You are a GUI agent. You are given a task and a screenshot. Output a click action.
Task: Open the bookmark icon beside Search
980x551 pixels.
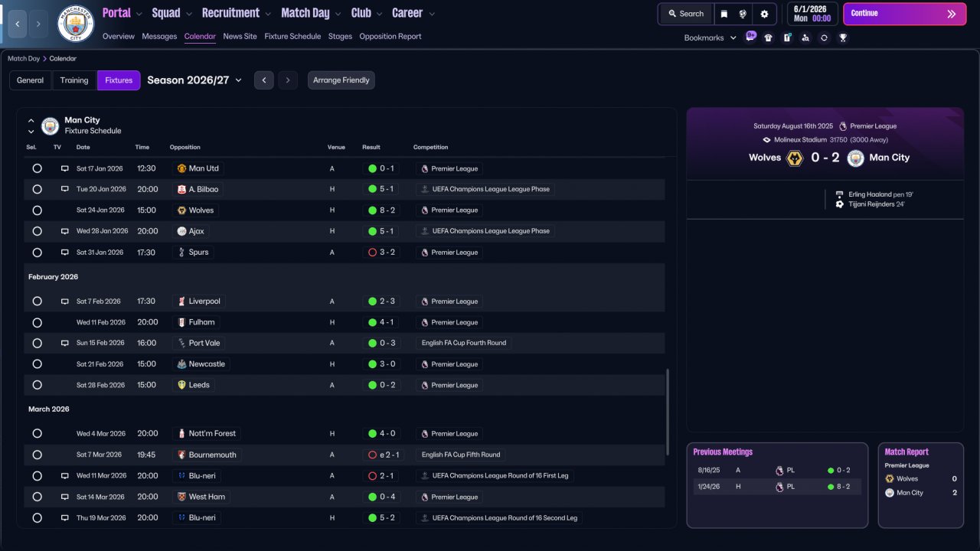[724, 14]
